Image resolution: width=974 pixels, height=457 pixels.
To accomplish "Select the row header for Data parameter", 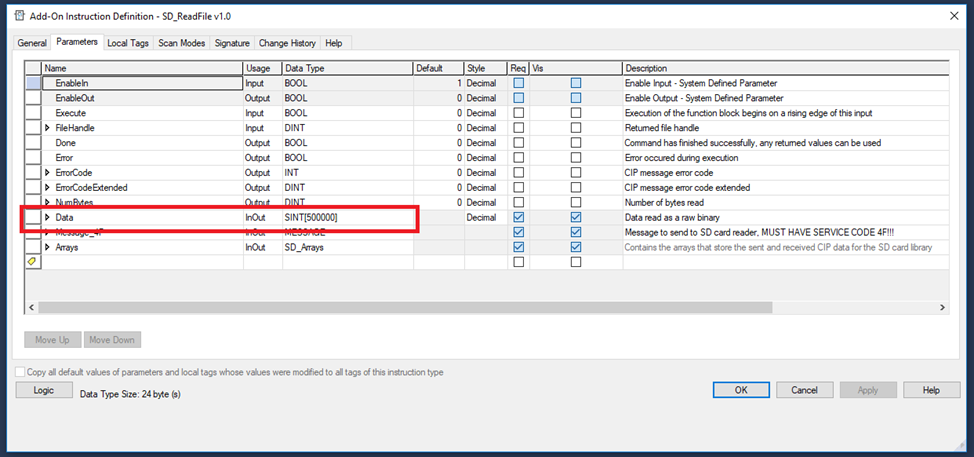I will (x=33, y=217).
